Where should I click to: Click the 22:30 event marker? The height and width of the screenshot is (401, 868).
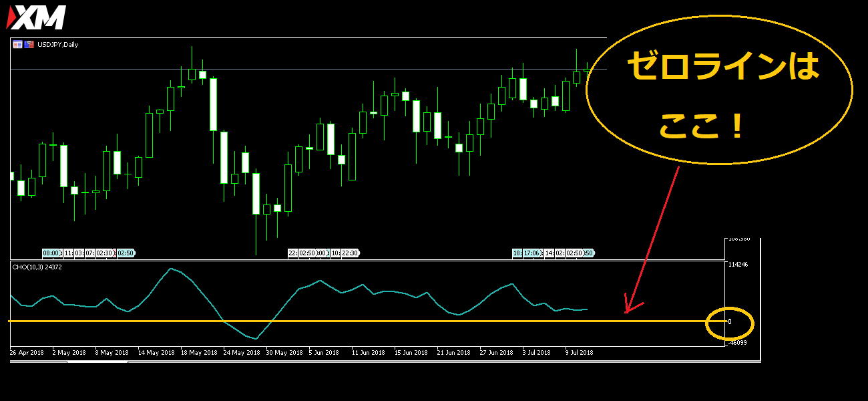point(350,253)
